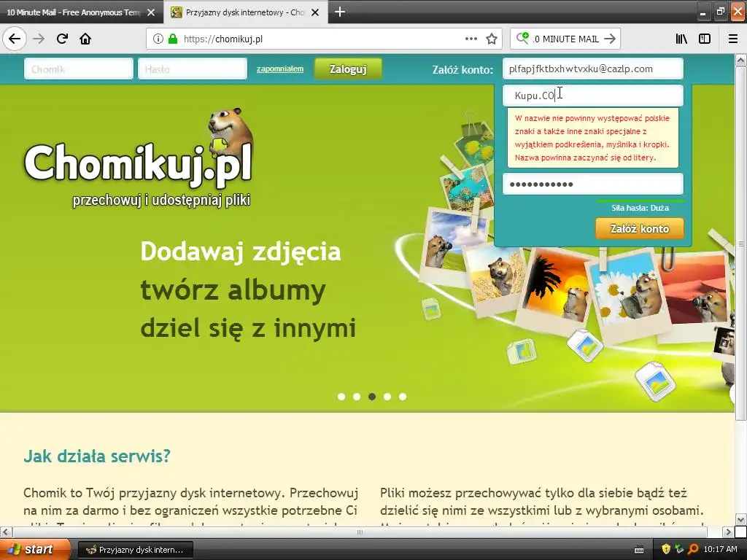Click the 10 MINUTE MAIL search box
Screen dimensions: 747x560
point(567,39)
